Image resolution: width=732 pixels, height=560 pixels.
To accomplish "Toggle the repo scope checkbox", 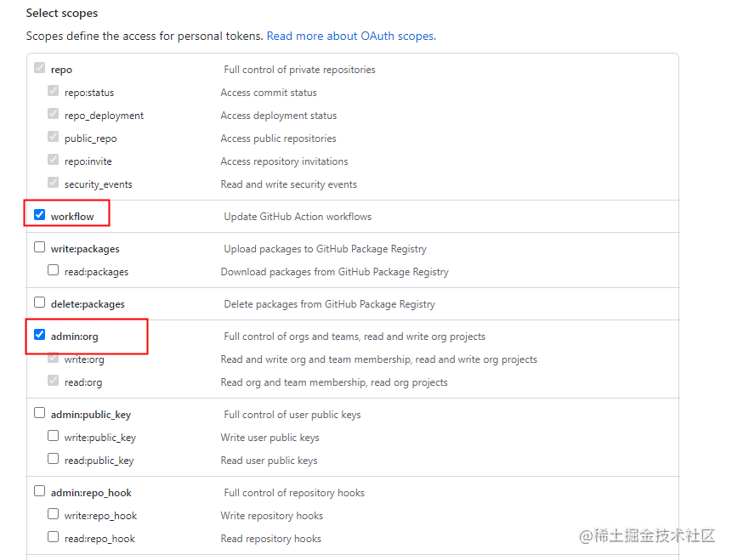I will pyautogui.click(x=40, y=68).
